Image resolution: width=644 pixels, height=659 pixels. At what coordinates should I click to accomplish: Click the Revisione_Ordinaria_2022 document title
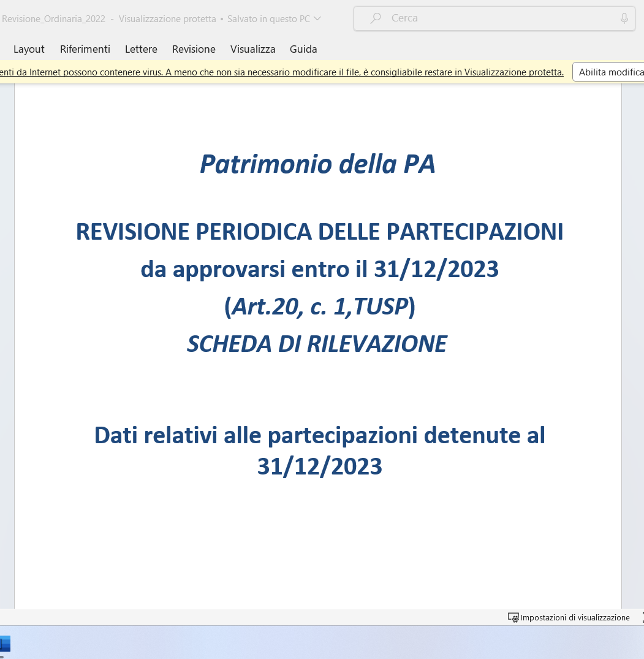click(x=54, y=18)
